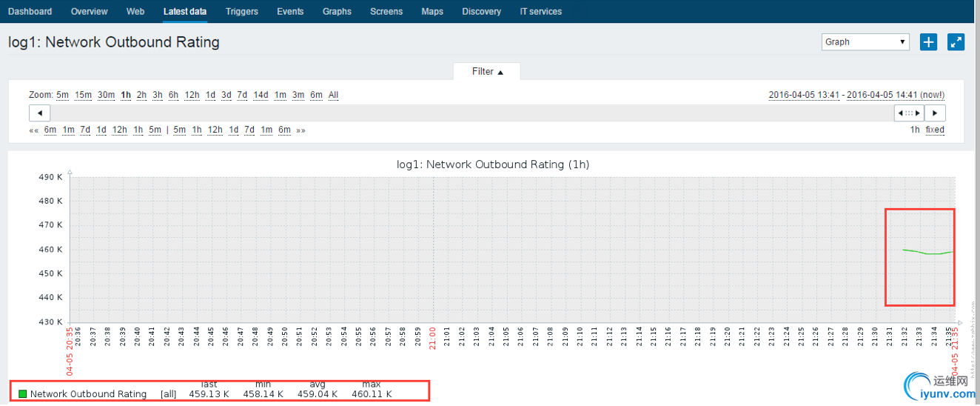The width and height of the screenshot is (980, 406).
Task: Shift period forward by 6m before »»
Action: point(285,130)
